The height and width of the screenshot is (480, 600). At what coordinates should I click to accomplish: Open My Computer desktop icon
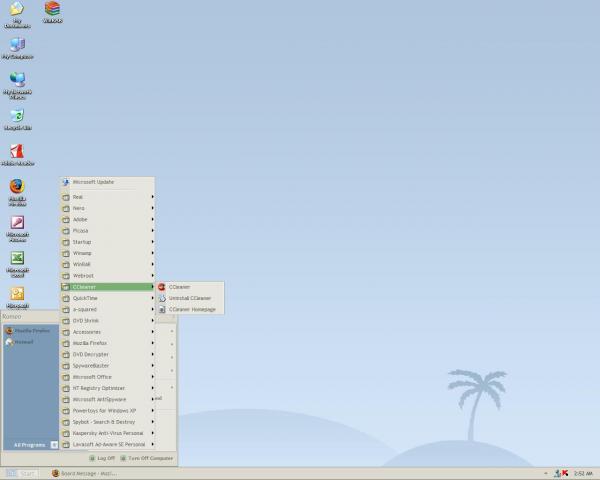click(x=17, y=48)
